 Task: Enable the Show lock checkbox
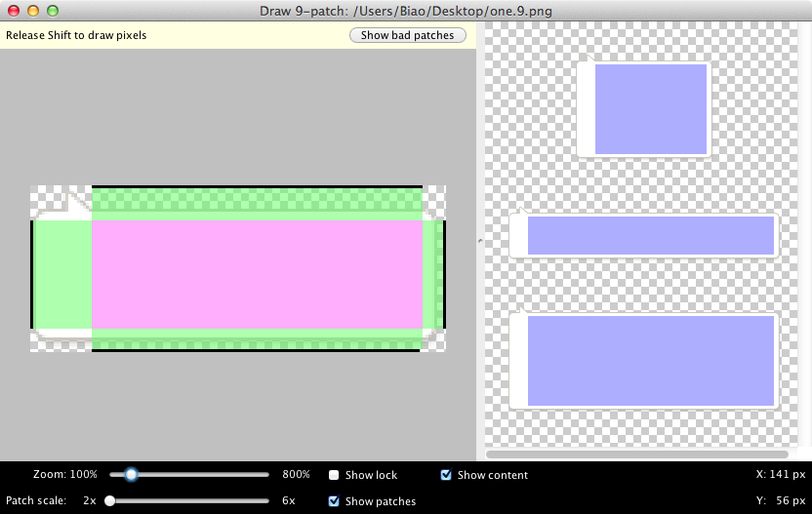pos(334,475)
